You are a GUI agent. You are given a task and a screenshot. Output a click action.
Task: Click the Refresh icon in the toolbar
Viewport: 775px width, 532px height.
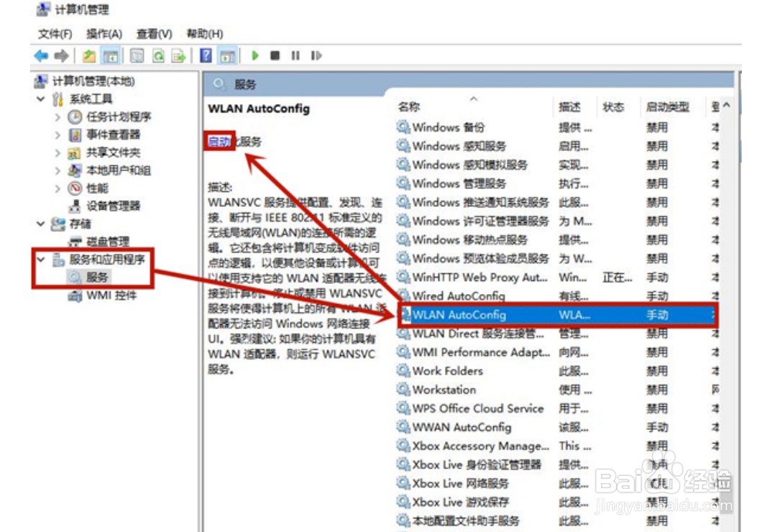pos(157,55)
